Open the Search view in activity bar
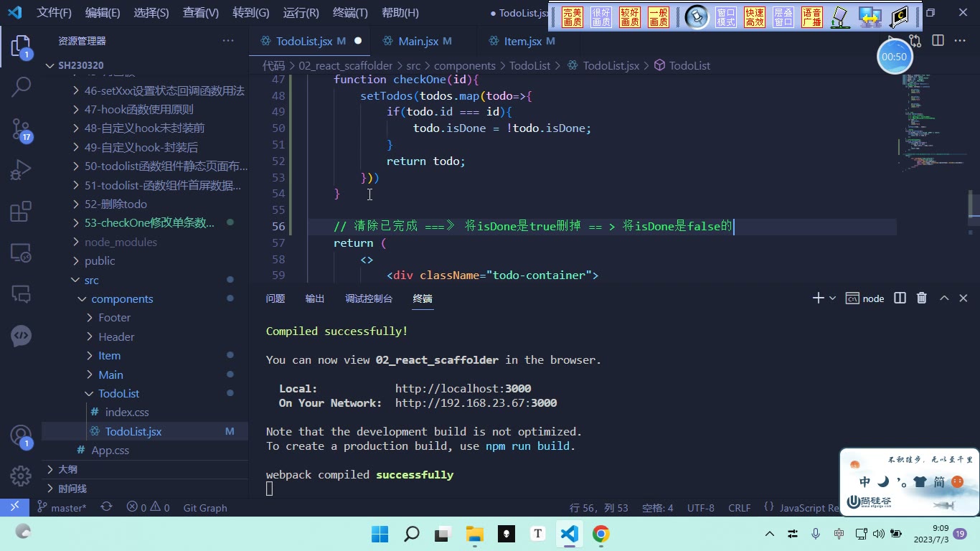 pyautogui.click(x=21, y=88)
